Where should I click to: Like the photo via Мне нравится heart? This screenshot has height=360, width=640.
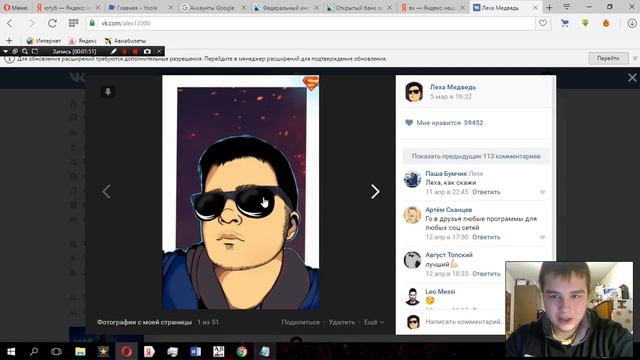[x=409, y=122]
